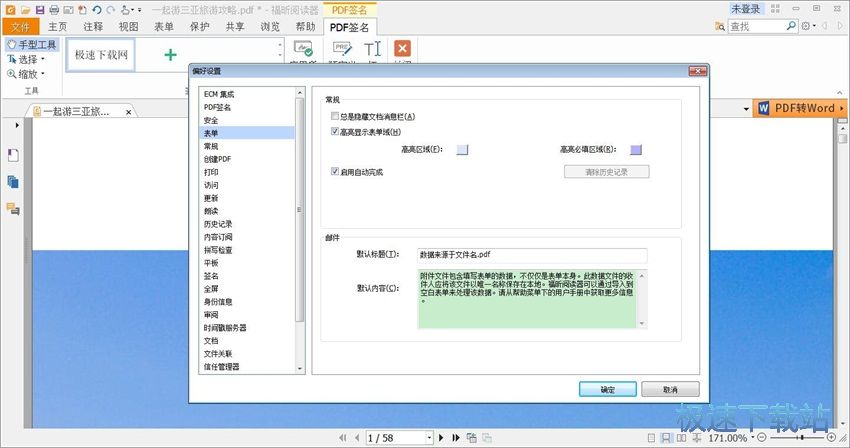Open the page number dropdown arrow
850x448 pixels.
(x=429, y=438)
